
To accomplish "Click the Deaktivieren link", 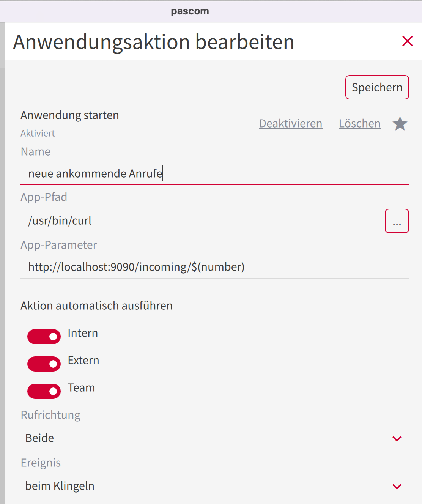I will pos(291,123).
